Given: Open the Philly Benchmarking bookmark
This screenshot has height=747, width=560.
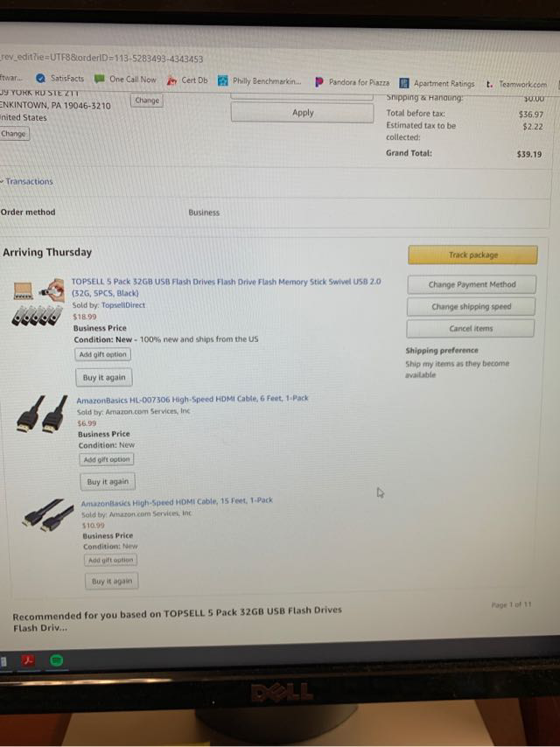Looking at the screenshot, I should (x=259, y=81).
